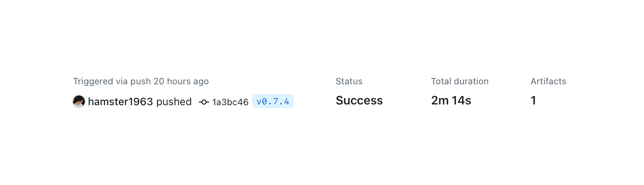Click the 'Triggered via push' text
Viewport: 644px width, 185px height.
[112, 81]
